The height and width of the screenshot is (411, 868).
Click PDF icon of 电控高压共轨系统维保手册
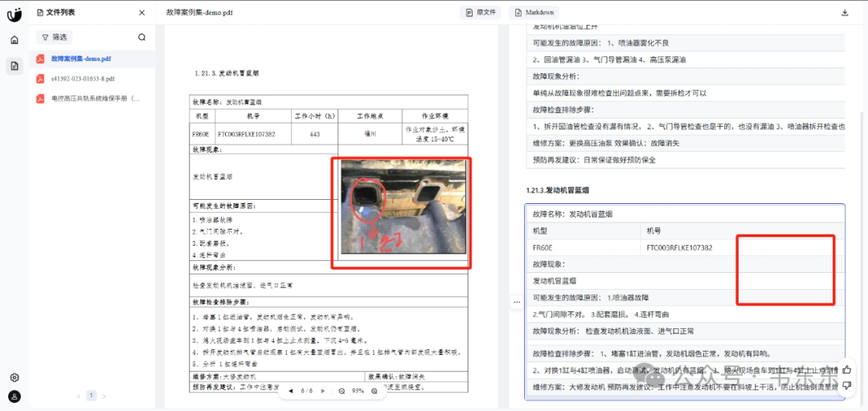[x=40, y=99]
